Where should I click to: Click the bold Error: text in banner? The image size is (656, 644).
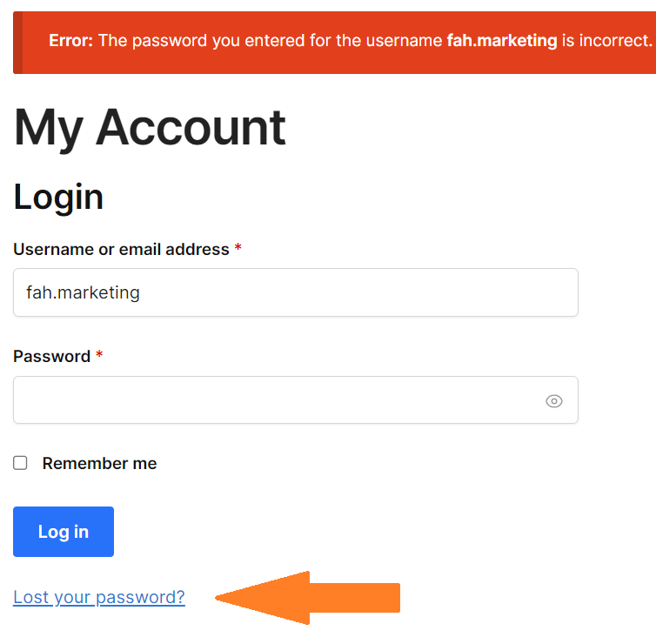tap(70, 41)
